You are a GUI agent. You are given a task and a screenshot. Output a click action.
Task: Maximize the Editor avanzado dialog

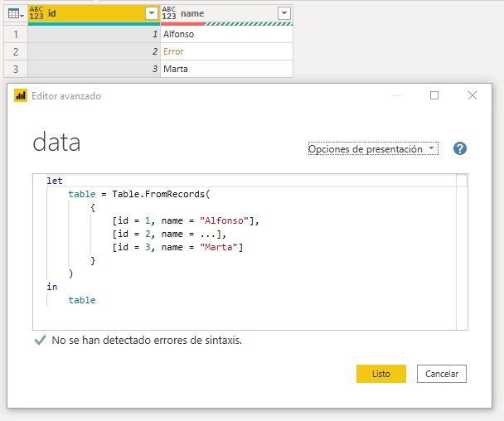click(x=434, y=95)
